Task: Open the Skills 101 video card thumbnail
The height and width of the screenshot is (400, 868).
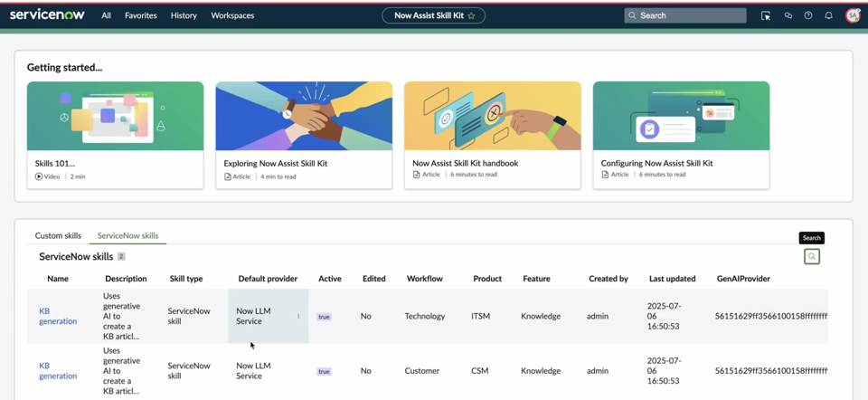Action: tap(115, 116)
